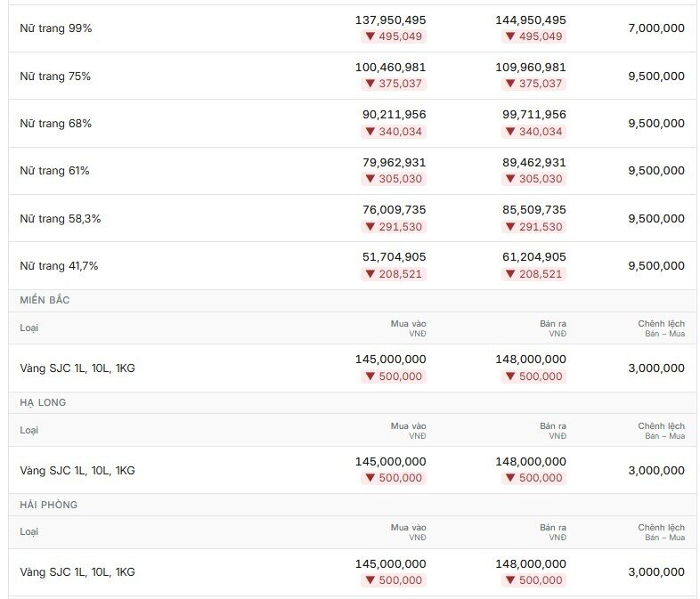The image size is (700, 599).
Task: Click the red badge 208,521 under 61,204,905
Action: click(x=534, y=274)
